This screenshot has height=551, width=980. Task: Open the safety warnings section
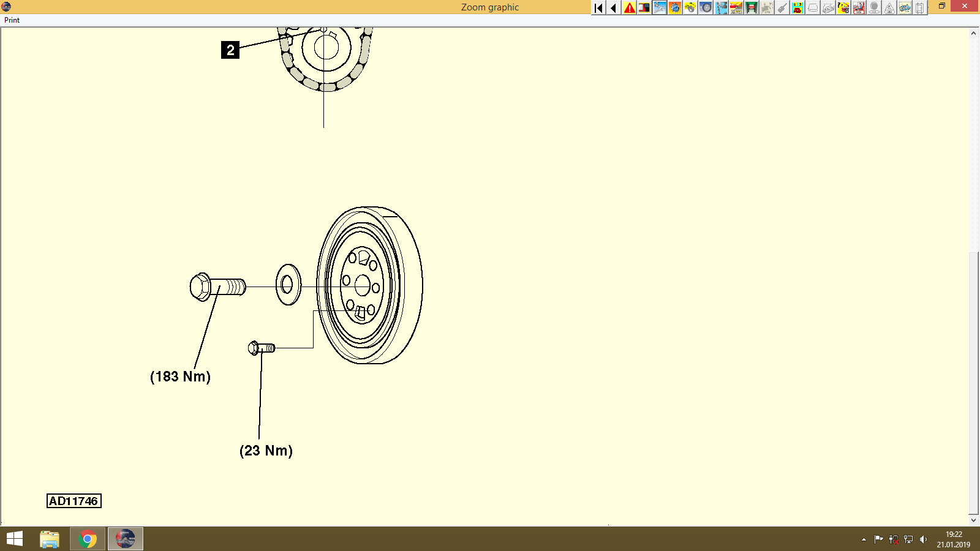point(628,8)
